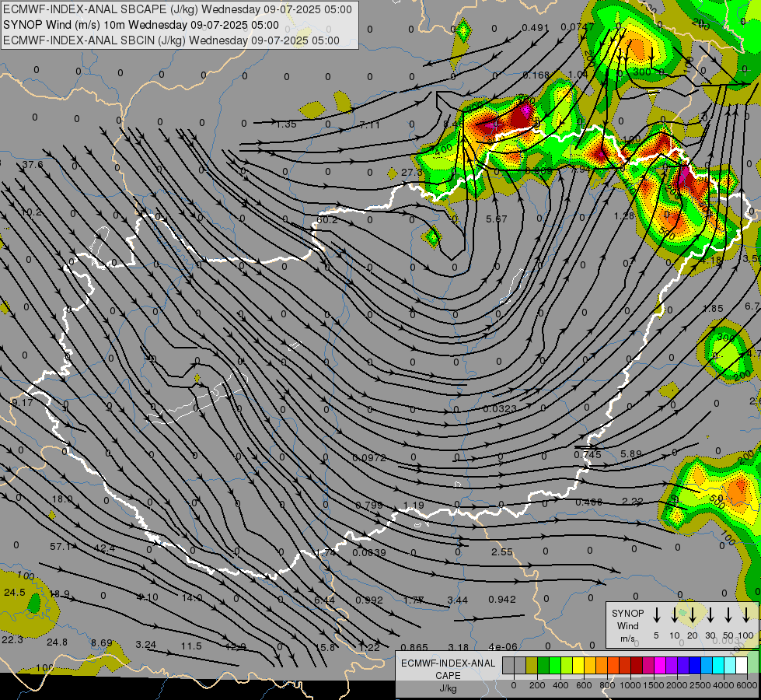The image size is (761, 700).
Task: Click the 24.5 value on the map
Action: [15, 592]
